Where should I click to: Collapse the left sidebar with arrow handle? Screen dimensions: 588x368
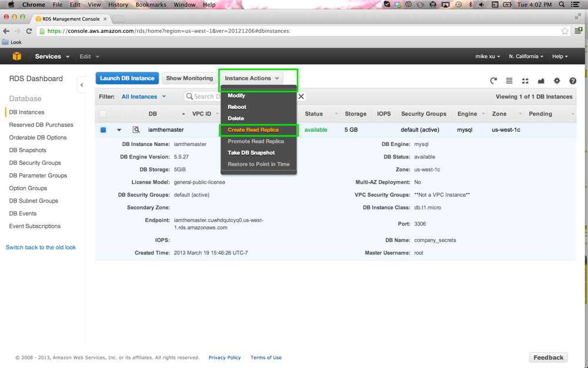point(81,85)
